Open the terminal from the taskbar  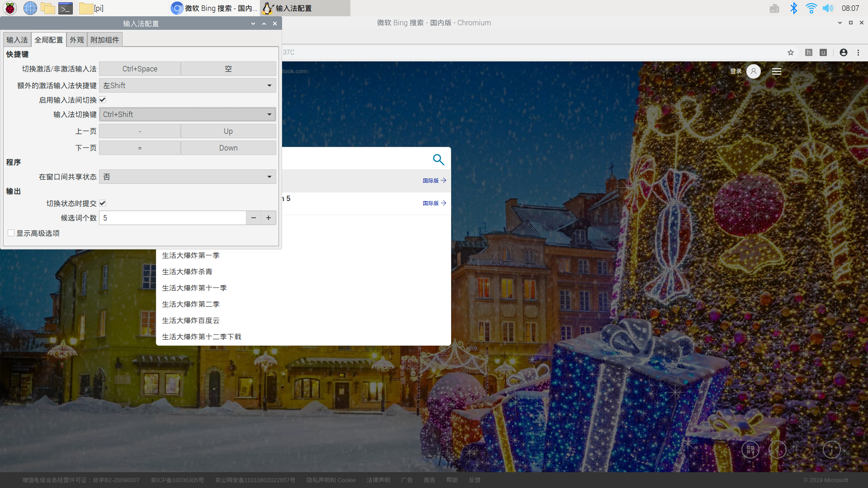(66, 8)
